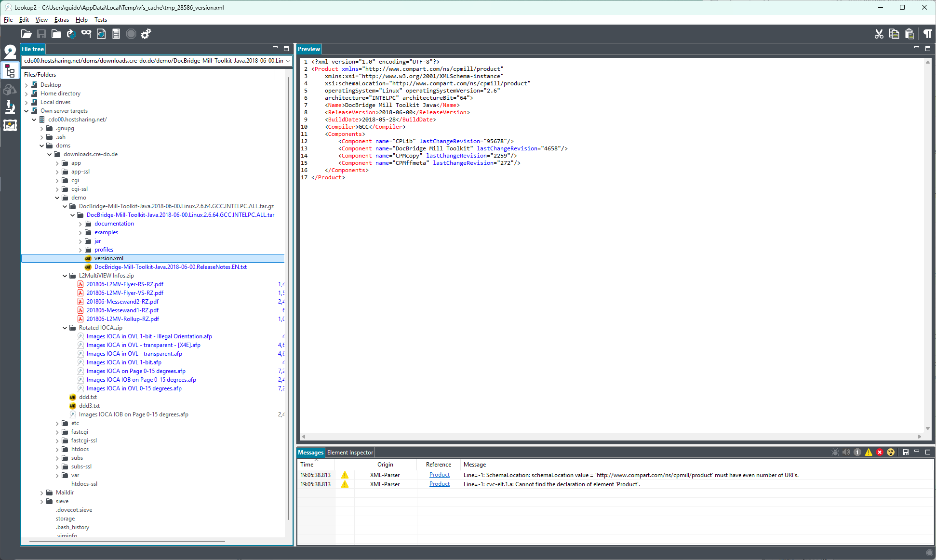
Task: Toggle the speaker verbose message filter
Action: tap(846, 452)
